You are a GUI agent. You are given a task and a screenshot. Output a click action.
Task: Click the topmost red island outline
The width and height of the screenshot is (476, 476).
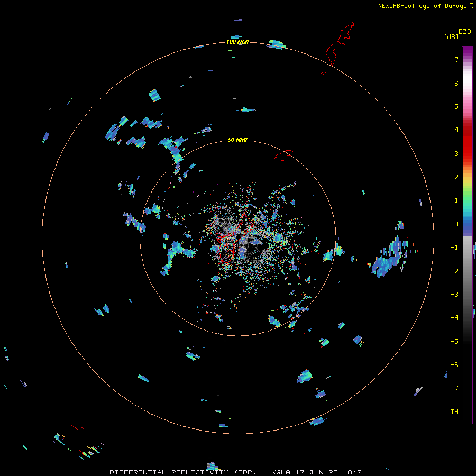pos(346,33)
